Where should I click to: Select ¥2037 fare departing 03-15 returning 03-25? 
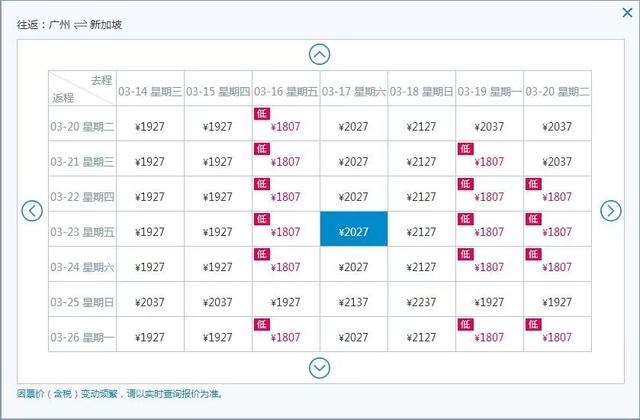(218, 299)
